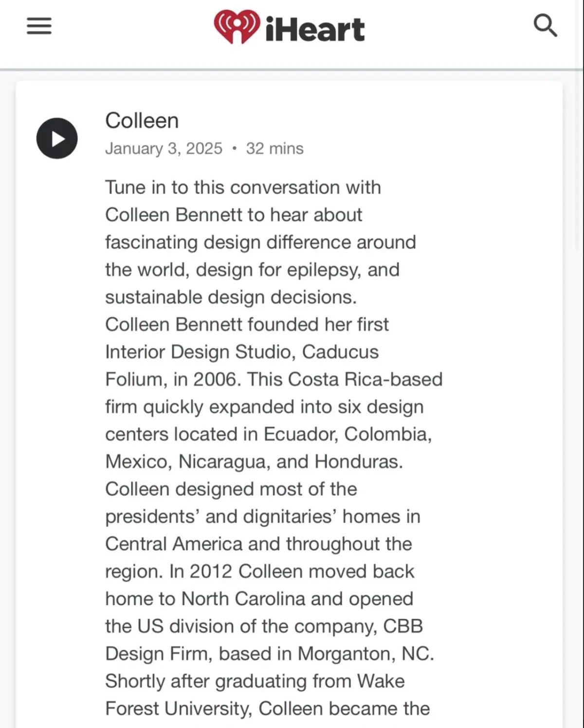Click the January 3, 2025 date
Image resolution: width=584 pixels, height=728 pixels.
pos(164,148)
